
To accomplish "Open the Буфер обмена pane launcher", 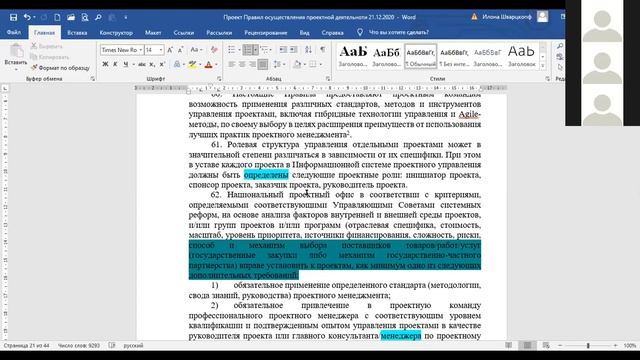I will point(93,78).
